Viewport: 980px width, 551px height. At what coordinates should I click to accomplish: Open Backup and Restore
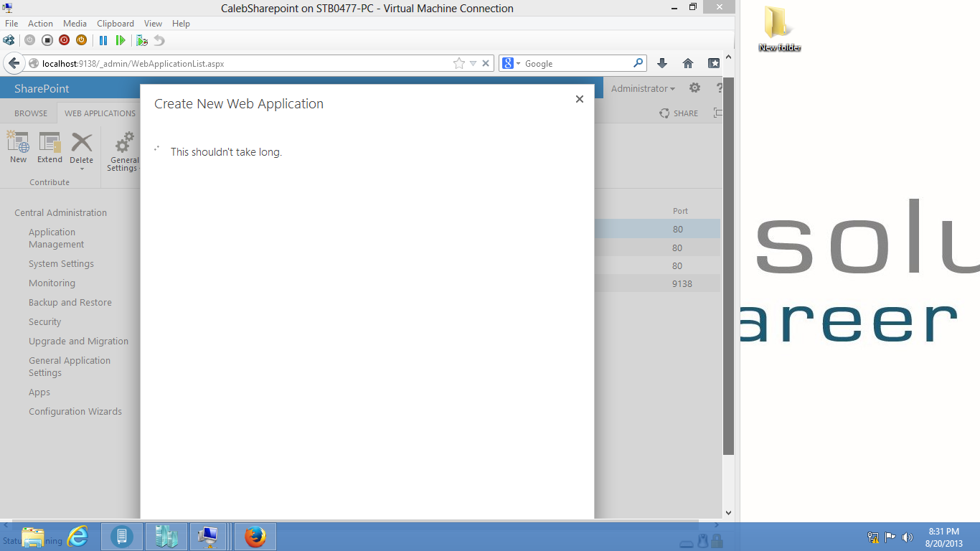(70, 302)
